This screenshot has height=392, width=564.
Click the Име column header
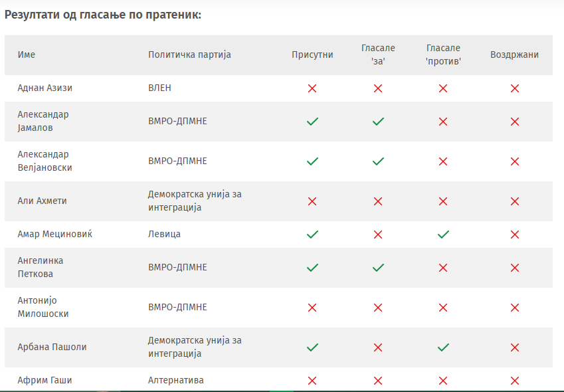27,54
